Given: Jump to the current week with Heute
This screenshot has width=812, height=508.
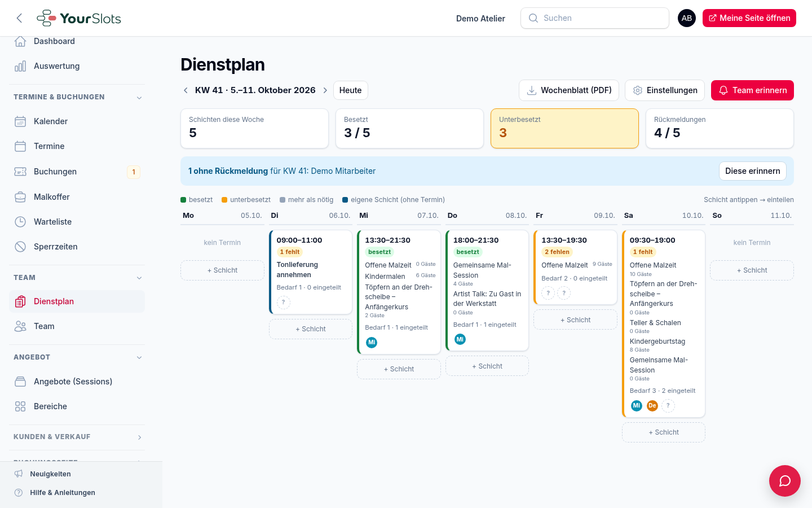Looking at the screenshot, I should click(x=351, y=90).
